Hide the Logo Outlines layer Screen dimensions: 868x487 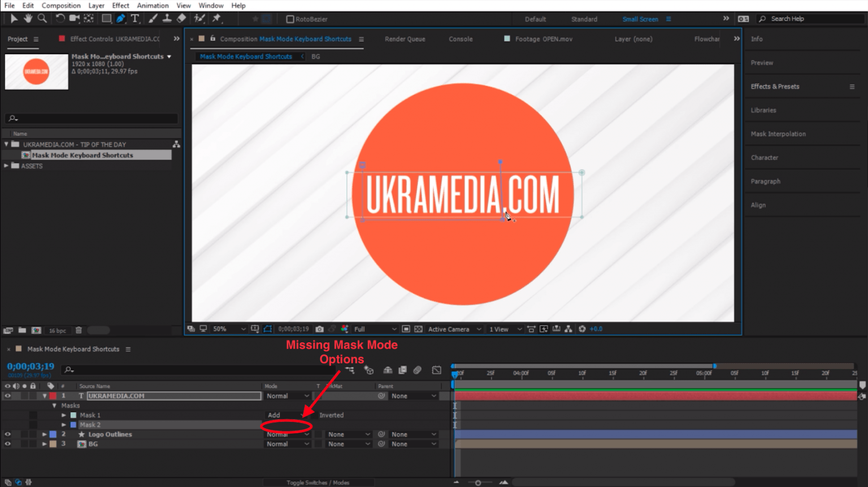click(7, 434)
